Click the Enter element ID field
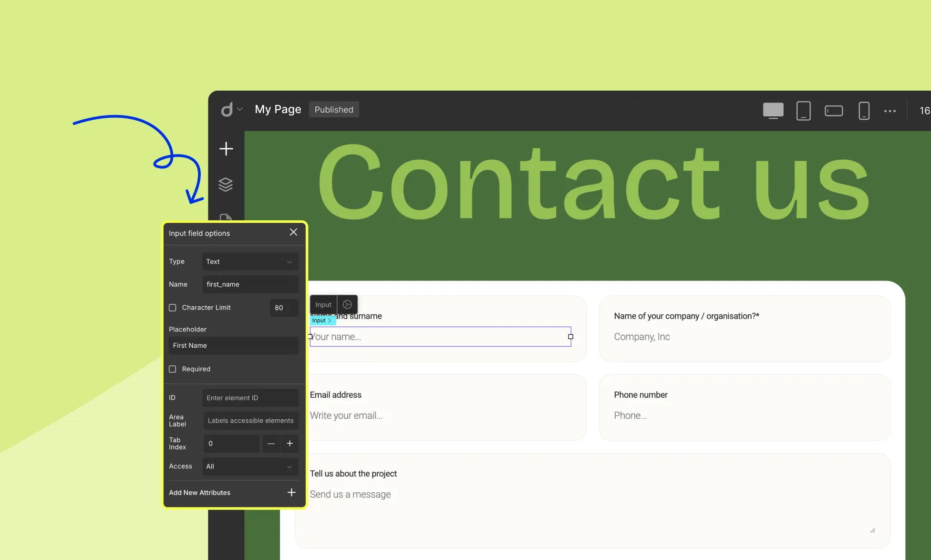The width and height of the screenshot is (931, 560). point(250,398)
